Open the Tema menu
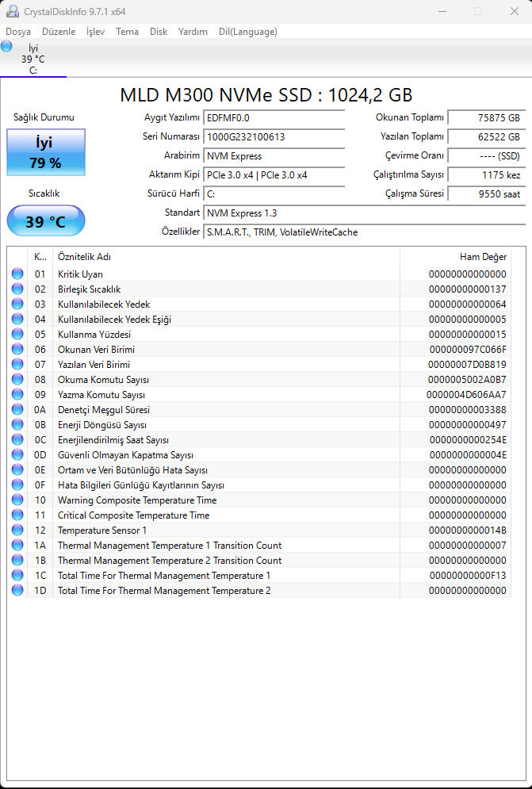 pyautogui.click(x=128, y=32)
